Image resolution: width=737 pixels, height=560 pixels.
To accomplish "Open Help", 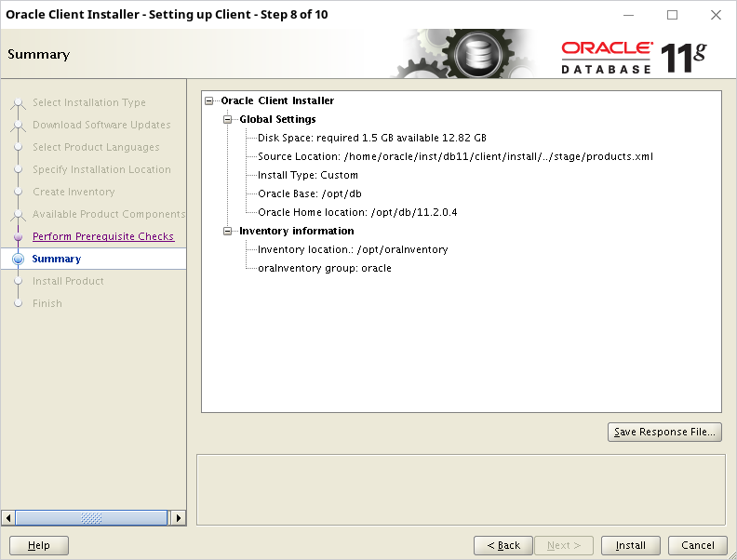I will tap(39, 545).
